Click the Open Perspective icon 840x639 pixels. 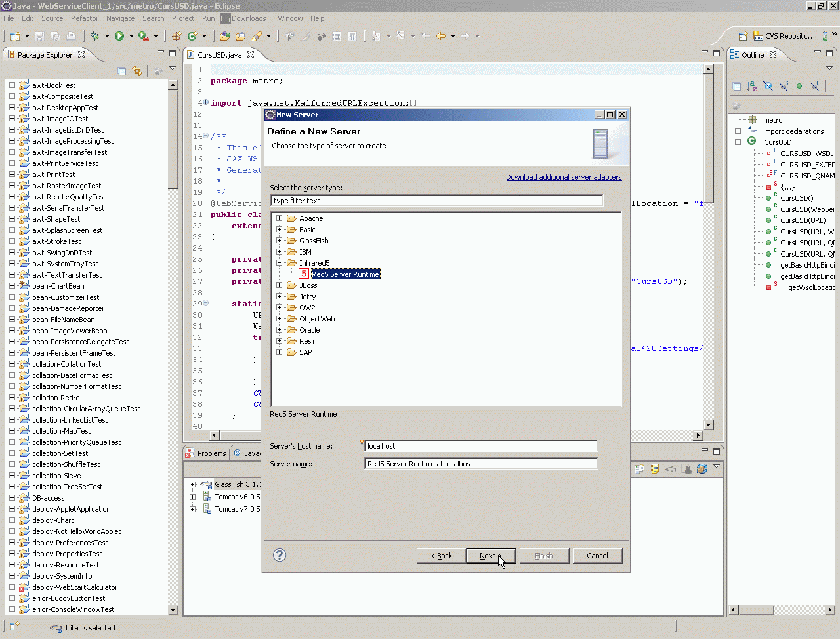point(743,36)
